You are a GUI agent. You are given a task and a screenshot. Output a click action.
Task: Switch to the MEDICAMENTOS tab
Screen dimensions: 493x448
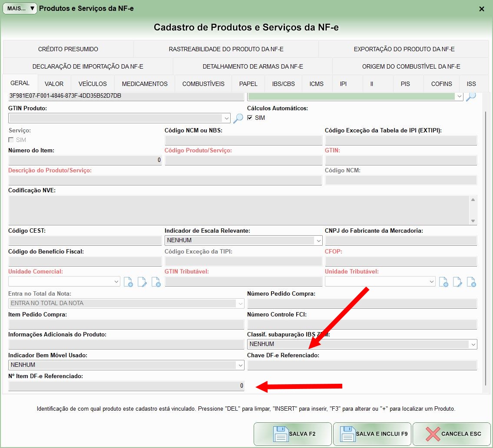(x=145, y=84)
